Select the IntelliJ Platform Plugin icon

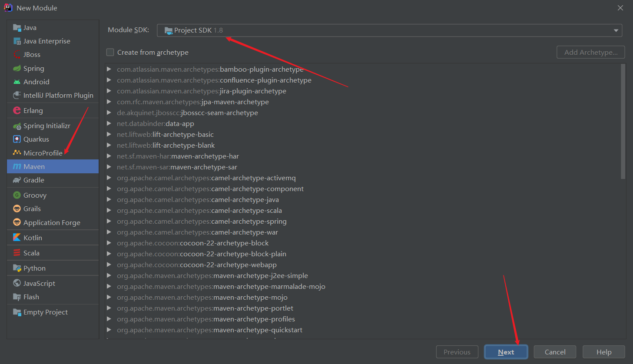tap(17, 95)
